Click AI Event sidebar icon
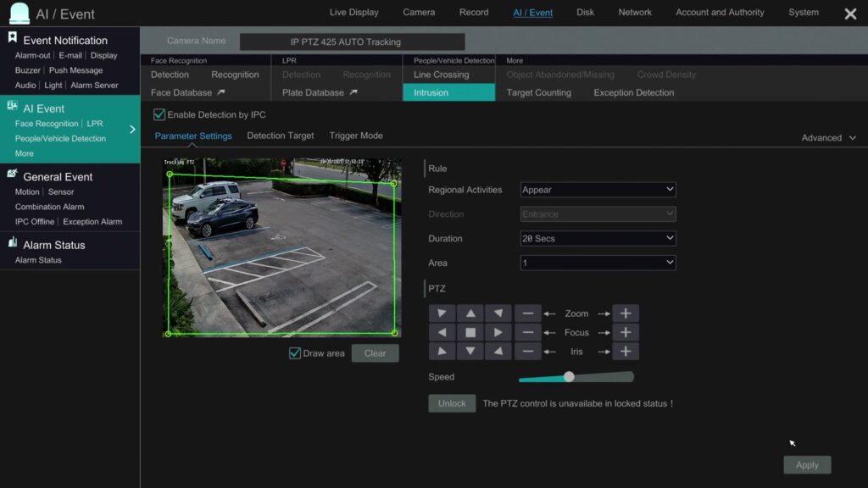Viewport: 868px width, 488px height. [x=12, y=106]
